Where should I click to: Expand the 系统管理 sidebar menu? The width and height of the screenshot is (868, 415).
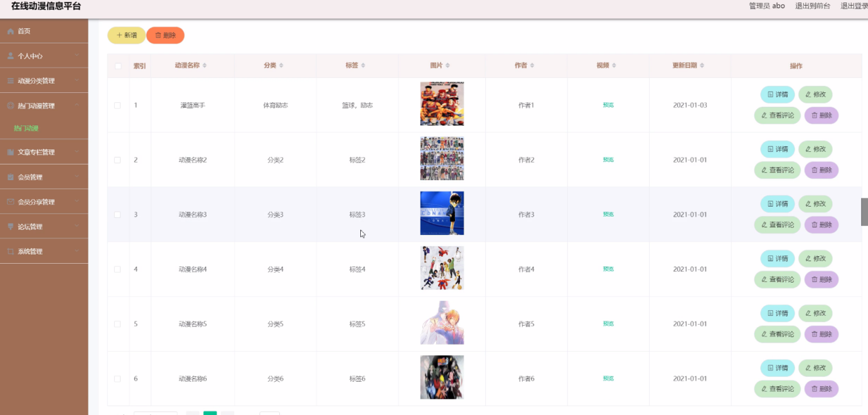[x=44, y=251]
